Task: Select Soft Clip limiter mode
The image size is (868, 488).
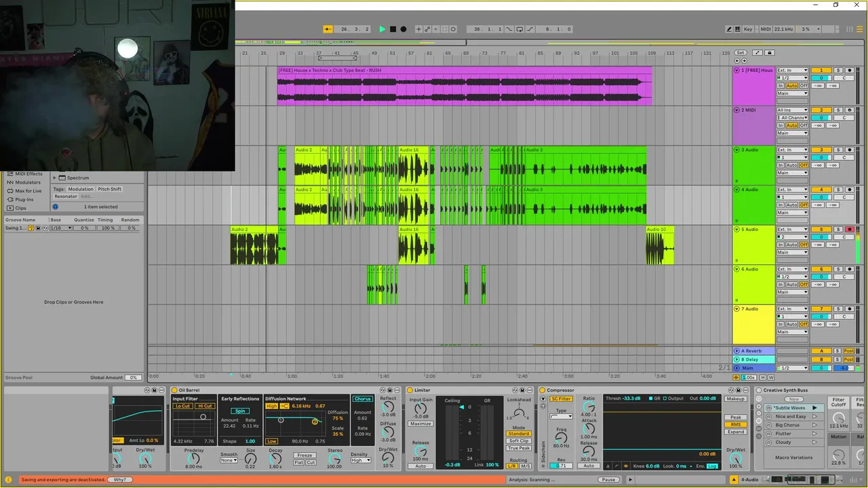Action: 519,441
